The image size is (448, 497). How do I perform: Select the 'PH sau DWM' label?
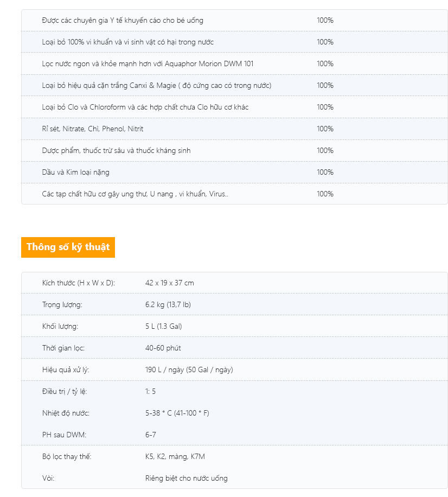(x=64, y=435)
